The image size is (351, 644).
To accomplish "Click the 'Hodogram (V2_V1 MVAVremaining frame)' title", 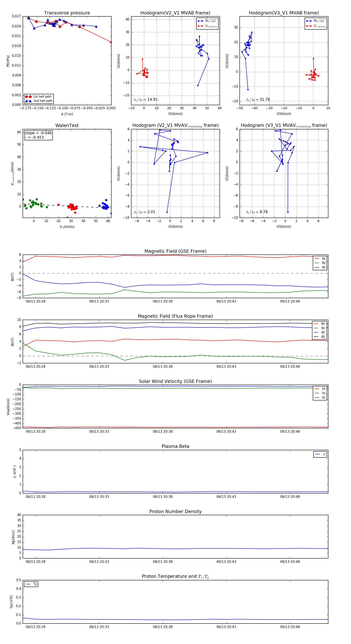I will [175, 125].
